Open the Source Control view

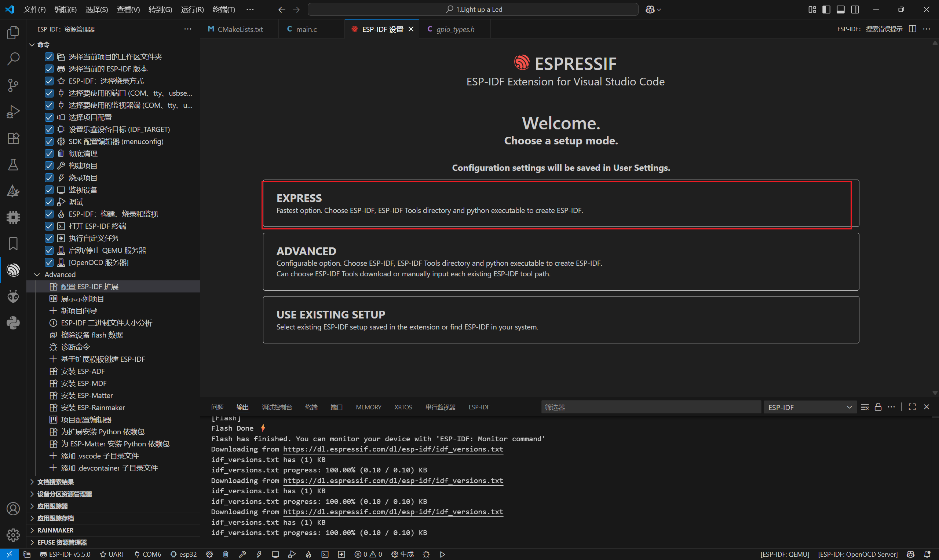[13, 85]
